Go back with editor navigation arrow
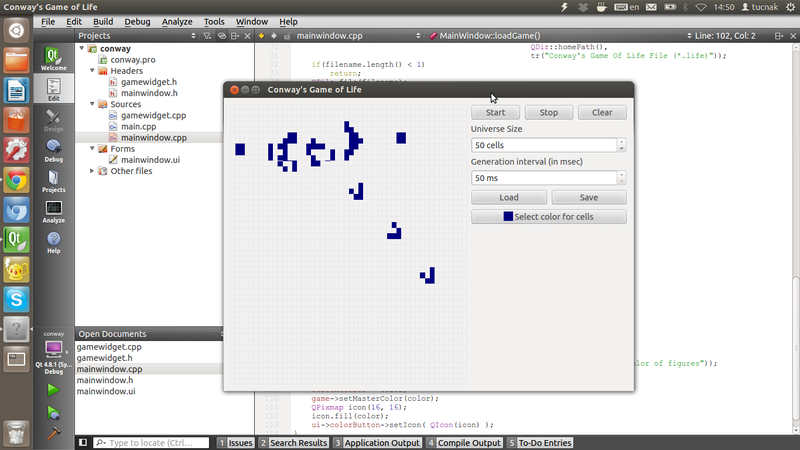Image resolution: width=800 pixels, height=450 pixels. point(261,36)
